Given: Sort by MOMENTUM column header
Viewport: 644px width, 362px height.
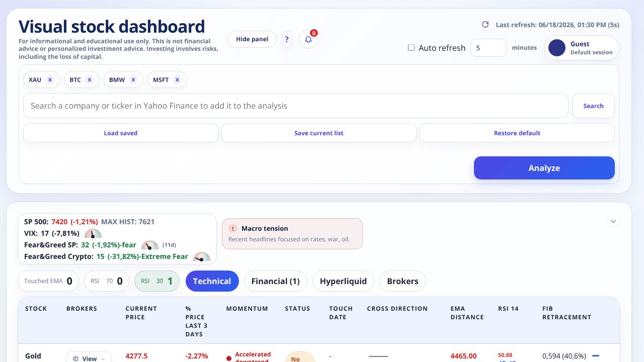Looking at the screenshot, I should [247, 309].
